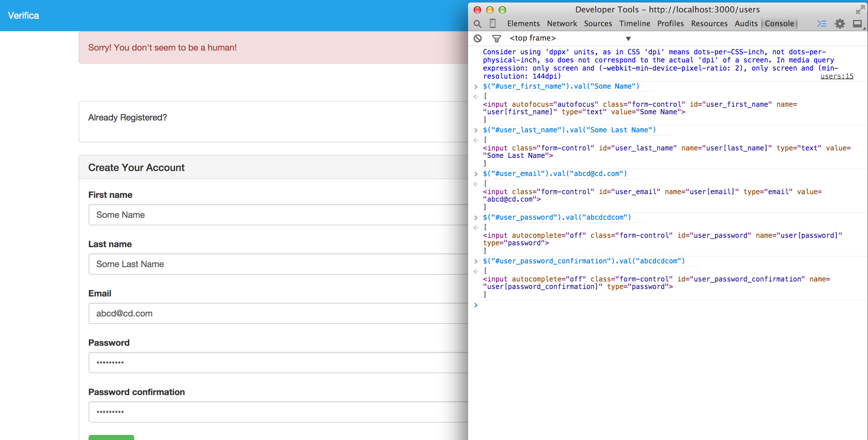Switch to the Elements tab

tap(523, 24)
